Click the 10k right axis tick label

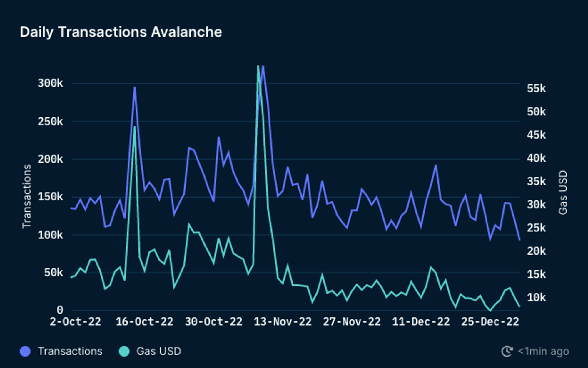point(536,298)
